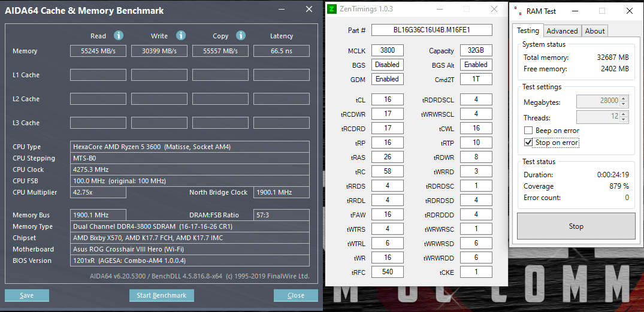Uncheck the Stop on error checkbox

(528, 143)
